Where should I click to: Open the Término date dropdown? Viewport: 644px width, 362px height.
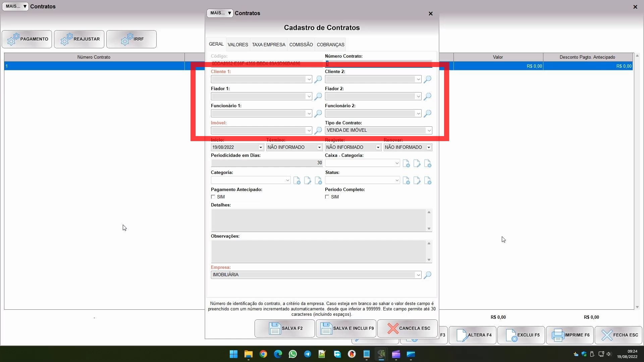pos(319,147)
